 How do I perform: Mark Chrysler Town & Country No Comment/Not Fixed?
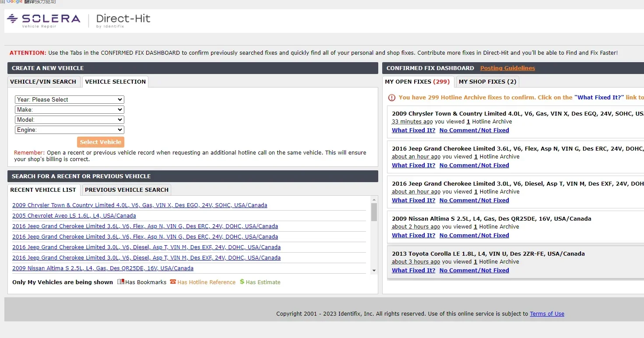click(474, 130)
